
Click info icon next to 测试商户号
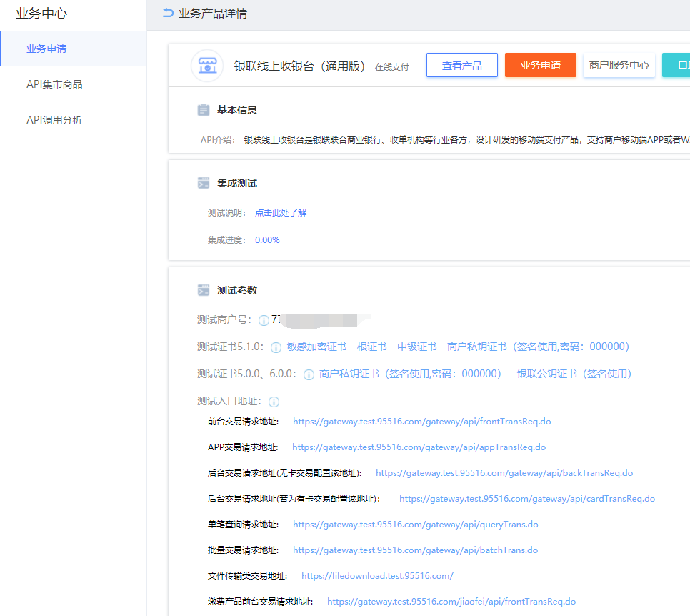click(x=264, y=320)
